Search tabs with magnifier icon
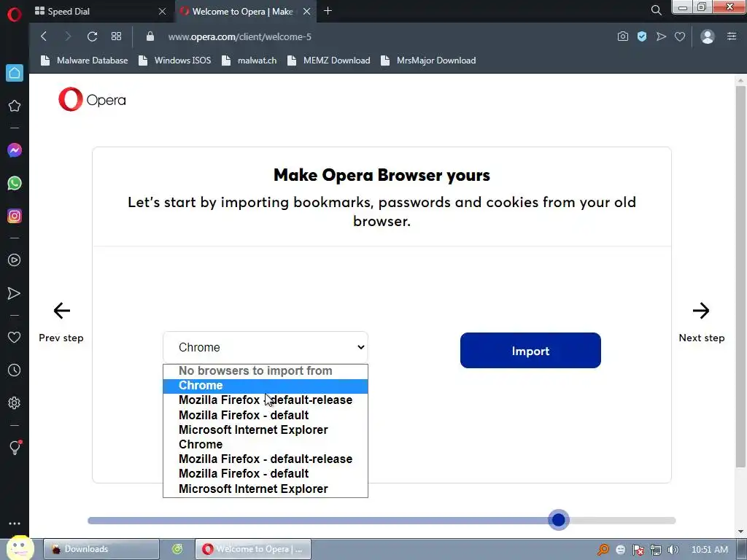 pyautogui.click(x=656, y=10)
